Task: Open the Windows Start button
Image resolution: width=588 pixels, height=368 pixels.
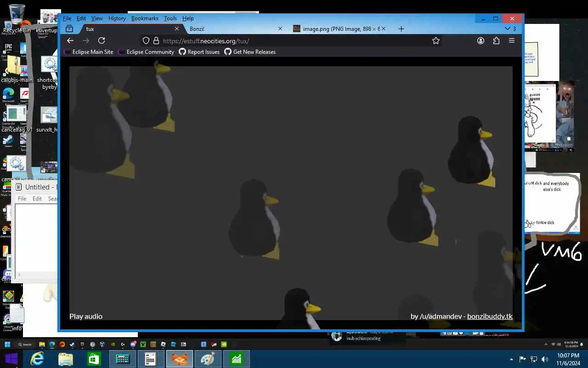Action: click(11, 359)
